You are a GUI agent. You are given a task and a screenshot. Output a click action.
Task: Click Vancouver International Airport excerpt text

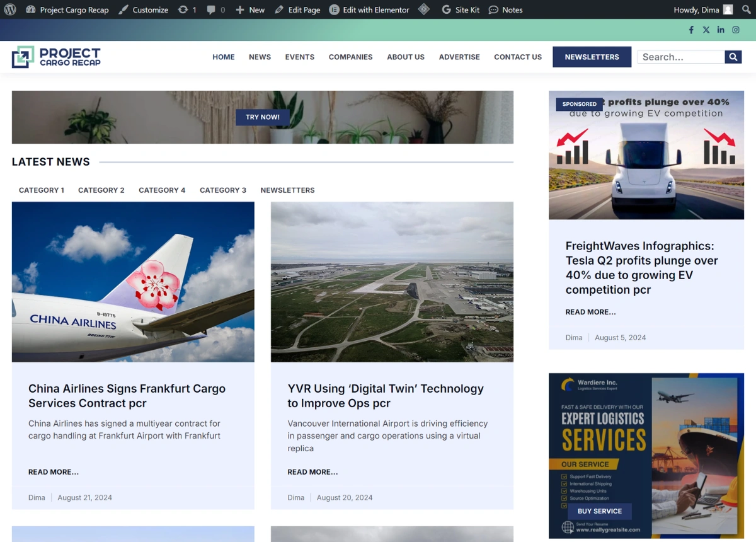pos(387,435)
